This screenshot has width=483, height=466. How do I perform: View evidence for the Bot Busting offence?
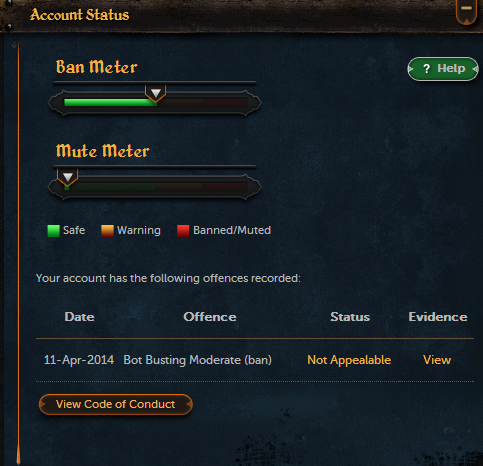437,360
